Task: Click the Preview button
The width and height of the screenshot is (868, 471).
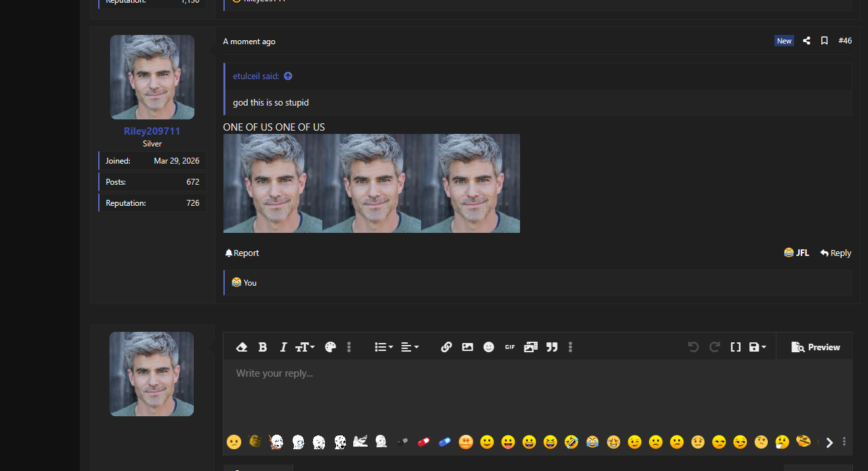Action: [x=815, y=347]
